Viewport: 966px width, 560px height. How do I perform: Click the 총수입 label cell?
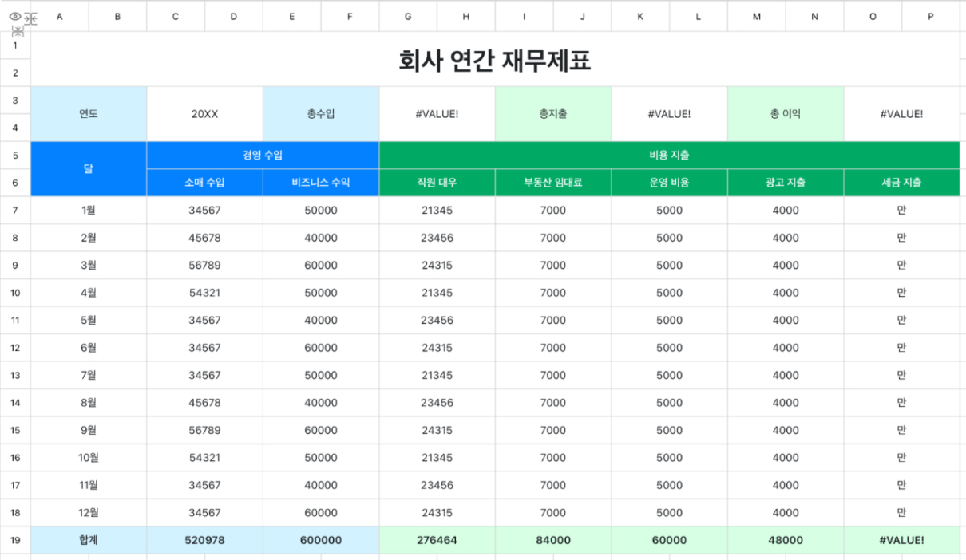pyautogui.click(x=321, y=114)
